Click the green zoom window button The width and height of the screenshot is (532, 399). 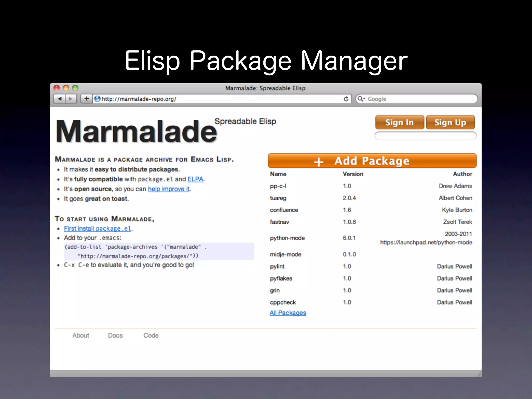(75, 88)
